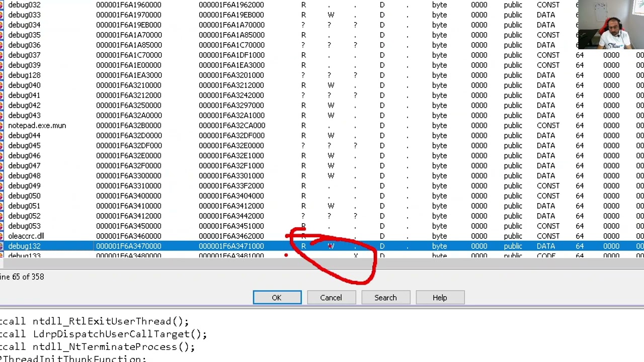The height and width of the screenshot is (362, 644).
Task: Select the debug049 segment row
Action: coord(322,186)
